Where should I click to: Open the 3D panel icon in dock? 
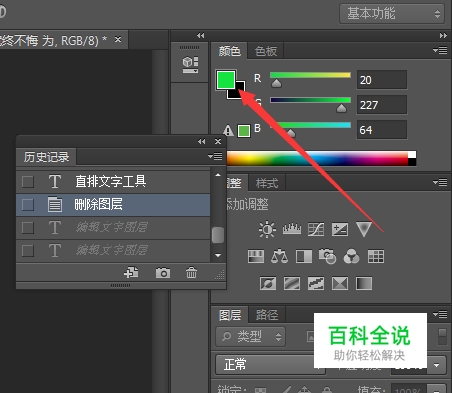click(x=190, y=65)
